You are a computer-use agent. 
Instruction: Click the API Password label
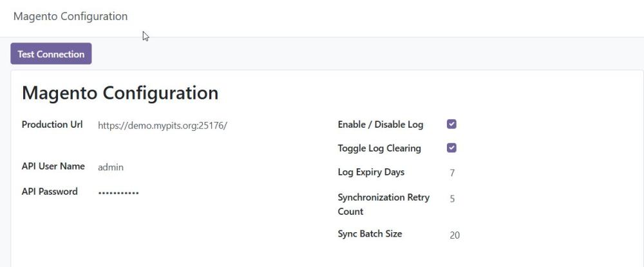(50, 192)
